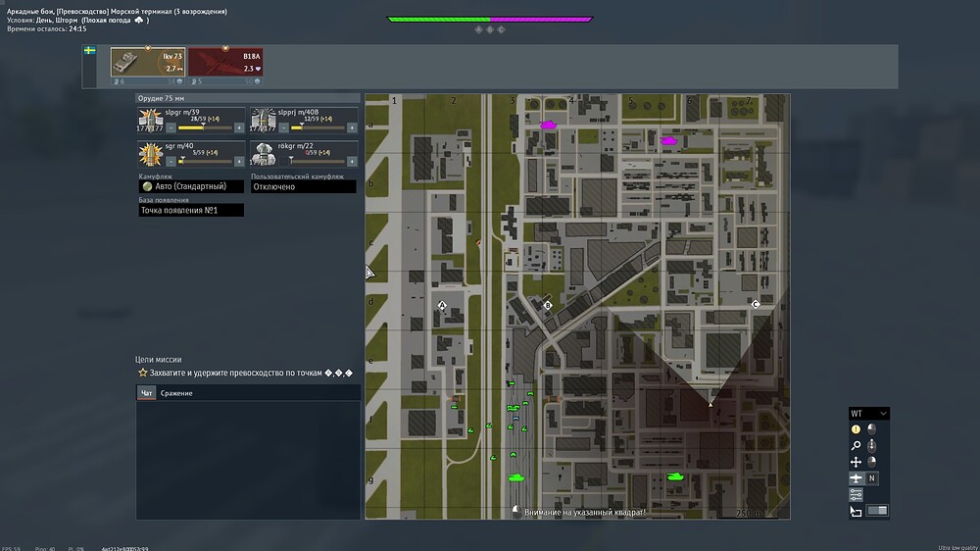Switch to the Чат tab
Image resolution: width=980 pixels, height=551 pixels.
pos(146,393)
